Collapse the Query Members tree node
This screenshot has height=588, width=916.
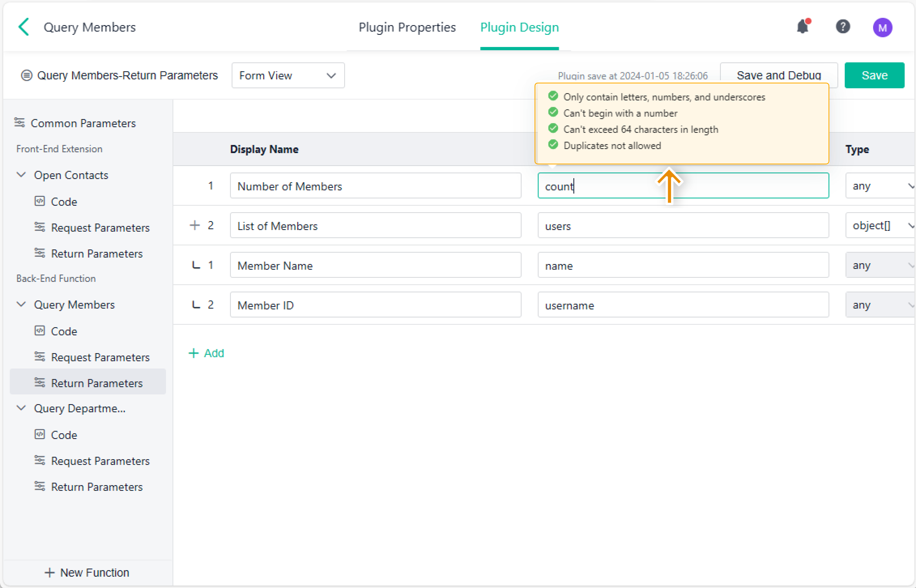21,304
